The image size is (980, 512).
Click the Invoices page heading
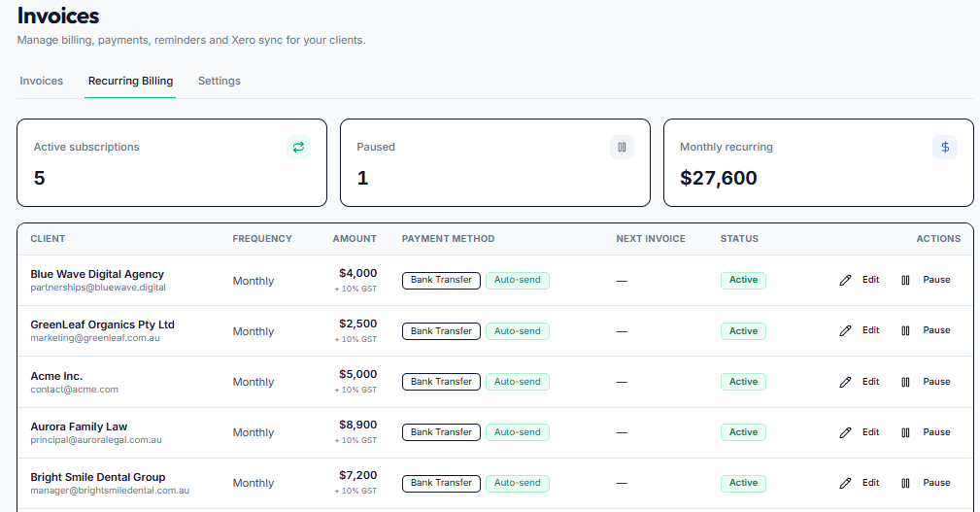pos(58,16)
